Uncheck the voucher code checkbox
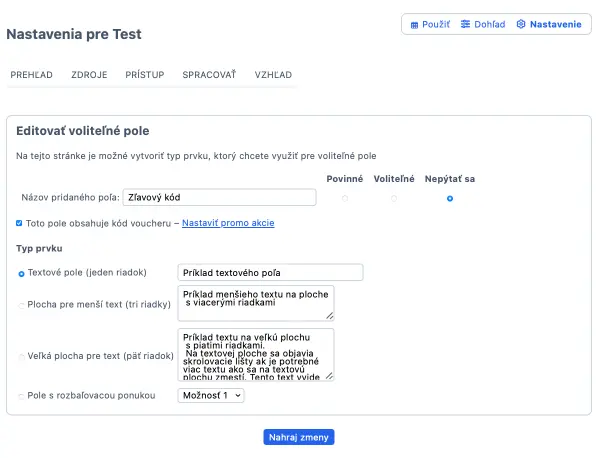 pos(19,223)
